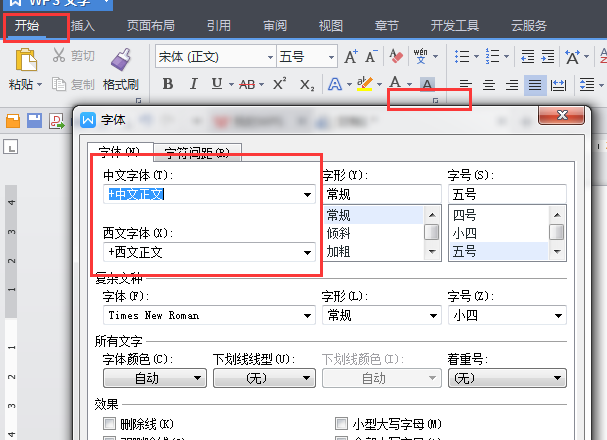Switch to 审阅 ribbon tab
This screenshot has height=440, width=607.
(x=275, y=26)
